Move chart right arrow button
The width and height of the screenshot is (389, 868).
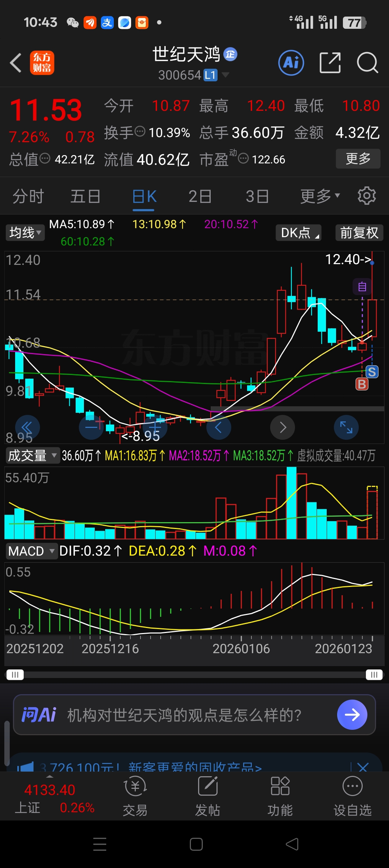tap(283, 428)
